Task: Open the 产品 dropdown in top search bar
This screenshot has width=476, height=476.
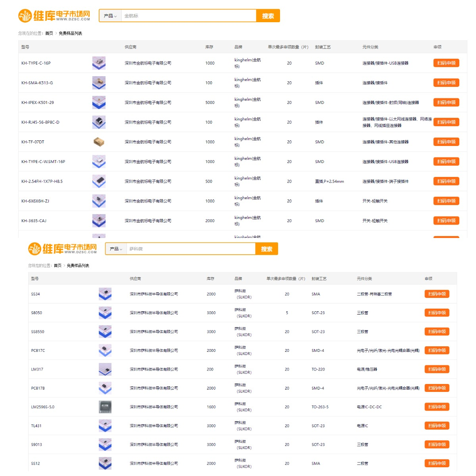Action: 110,16
